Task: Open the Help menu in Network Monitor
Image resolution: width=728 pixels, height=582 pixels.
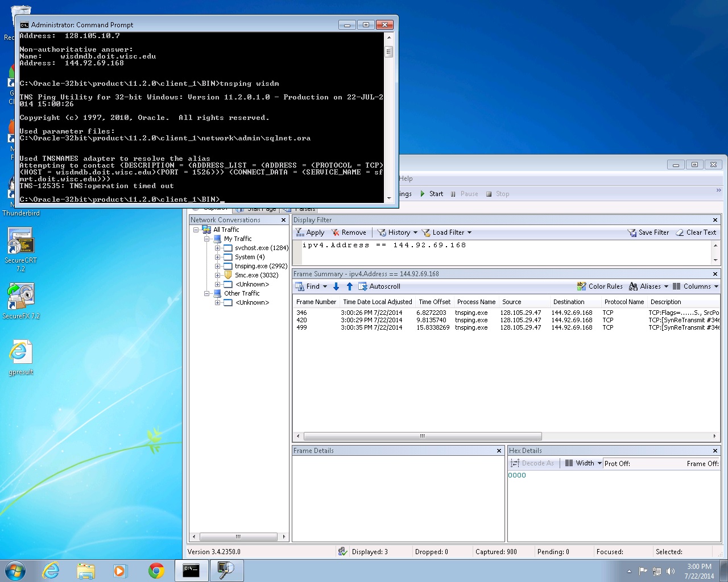Action: (406, 178)
